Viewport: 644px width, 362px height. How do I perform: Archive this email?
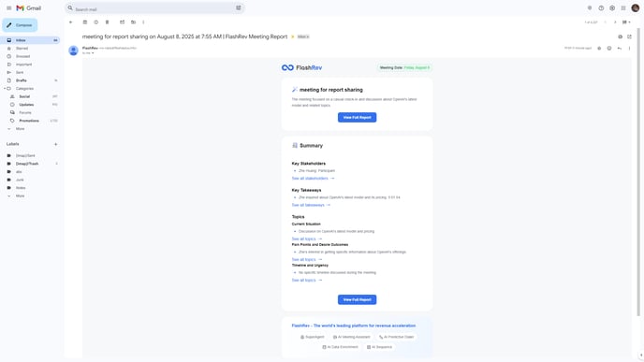[x=85, y=22]
